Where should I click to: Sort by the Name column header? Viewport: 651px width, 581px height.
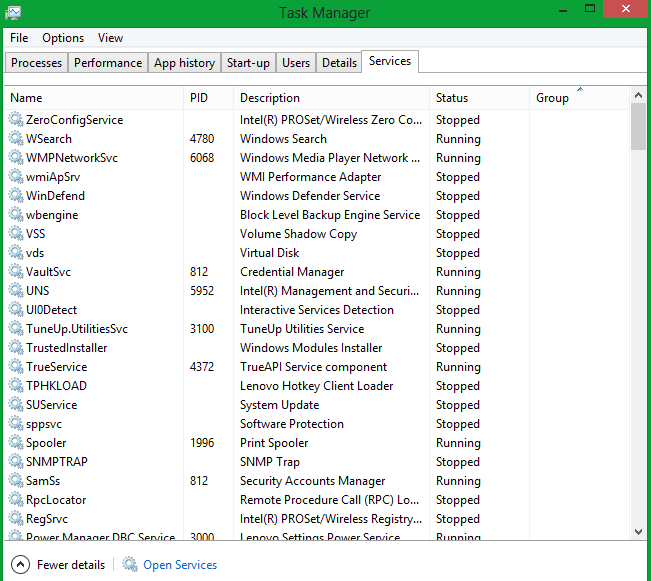94,98
